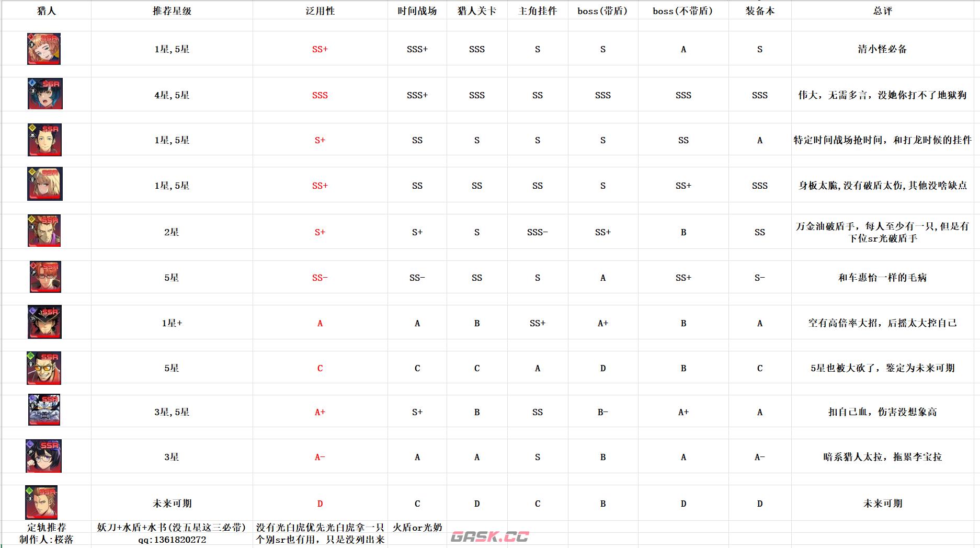The height and width of the screenshot is (548, 980).
Task: Click the hunter portrait in the 特定时间战场抢时间 row
Action: tap(44, 140)
